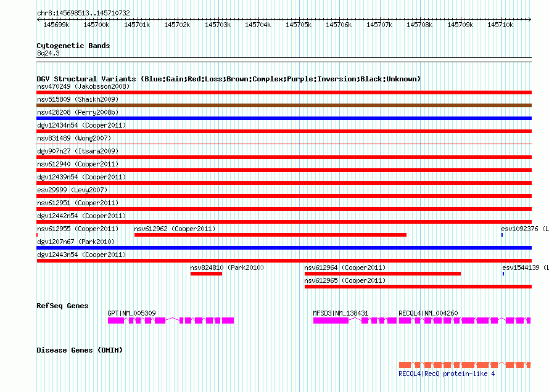Click the RefSeq Genes track title
Screen dimensions: 549x392
62,306
